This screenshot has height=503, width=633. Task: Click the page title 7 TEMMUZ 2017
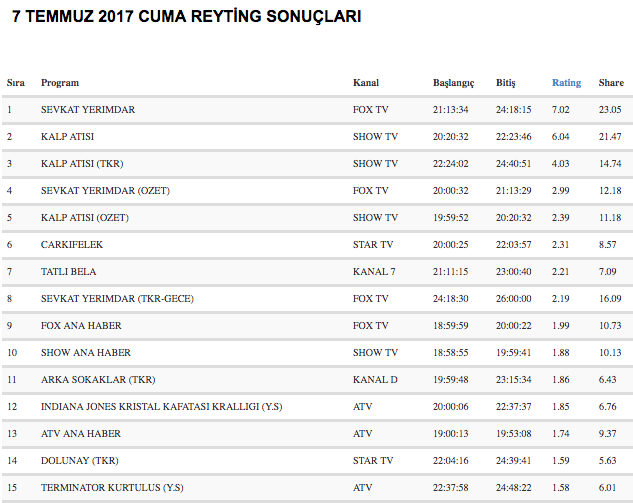point(187,17)
